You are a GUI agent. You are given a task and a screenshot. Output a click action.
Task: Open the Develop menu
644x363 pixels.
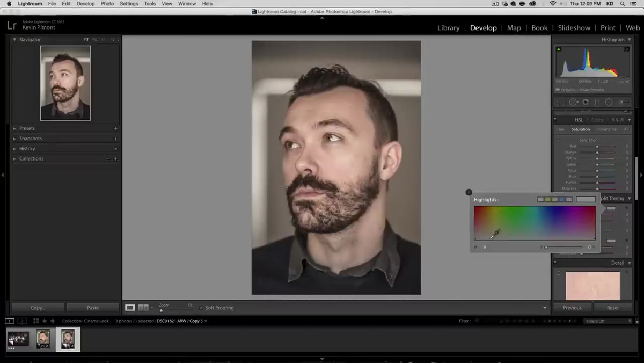[85, 4]
